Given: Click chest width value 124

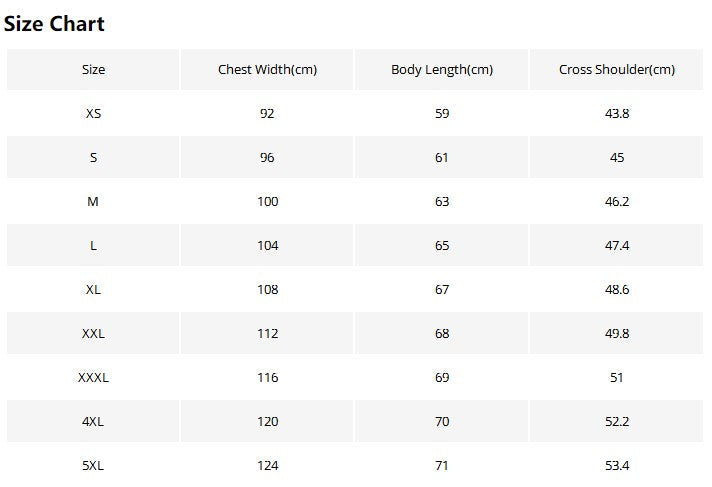Looking at the screenshot, I should pos(267,466).
